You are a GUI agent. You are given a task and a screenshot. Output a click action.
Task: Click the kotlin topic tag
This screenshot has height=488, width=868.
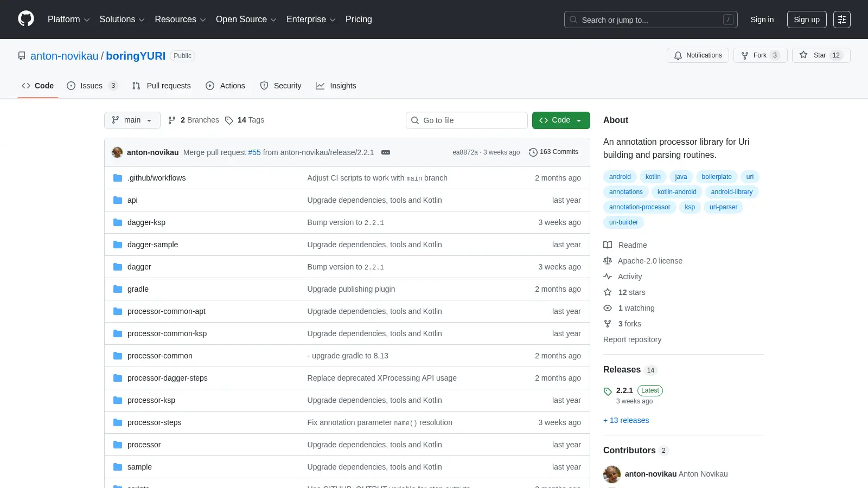pyautogui.click(x=653, y=177)
